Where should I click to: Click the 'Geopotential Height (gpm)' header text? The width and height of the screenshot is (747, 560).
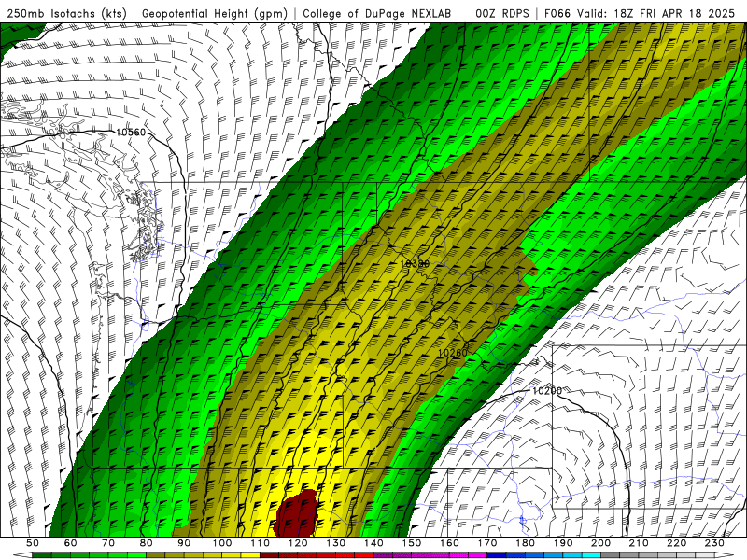coord(215,13)
